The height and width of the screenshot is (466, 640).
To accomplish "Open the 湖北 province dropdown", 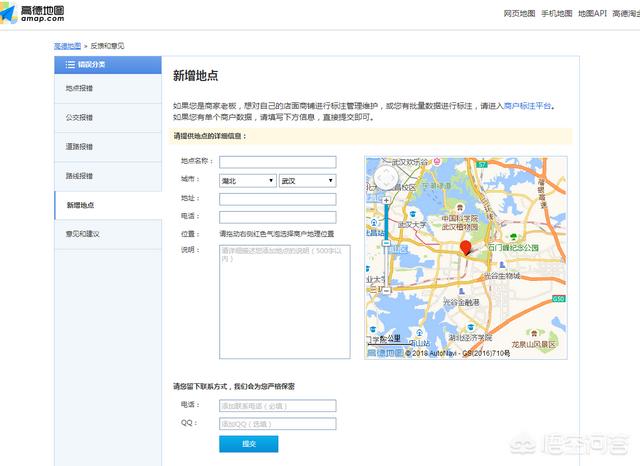I will [x=248, y=181].
